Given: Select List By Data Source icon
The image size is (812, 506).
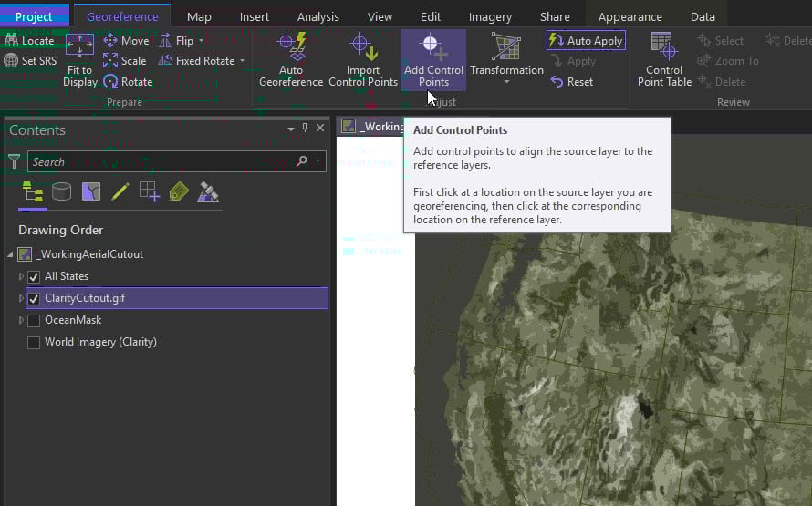Looking at the screenshot, I should (x=62, y=192).
